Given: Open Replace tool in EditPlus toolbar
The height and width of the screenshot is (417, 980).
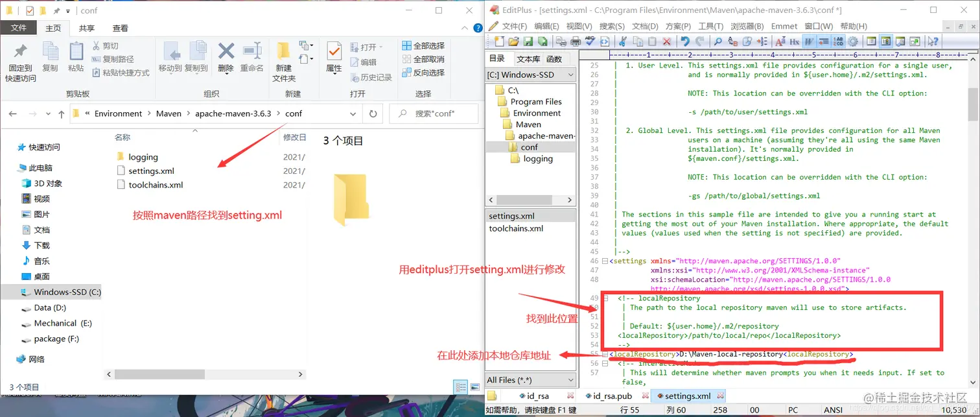Looking at the screenshot, I should pos(732,41).
